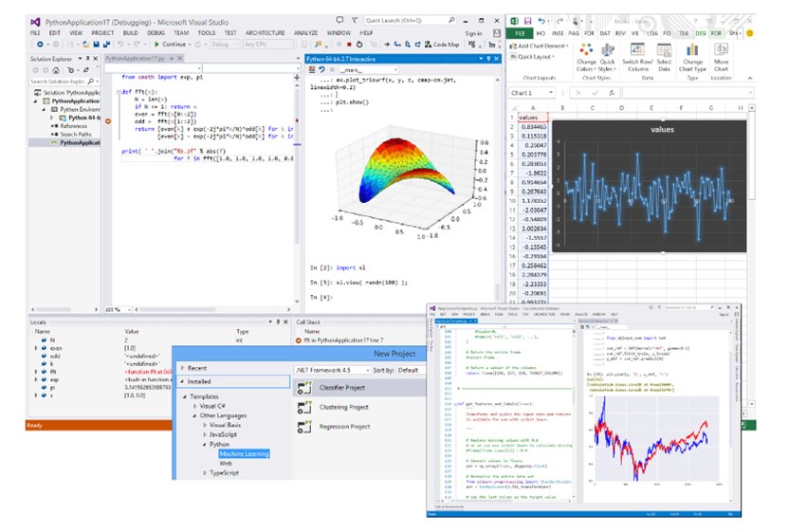Click the Continue debugging play button

point(157,45)
